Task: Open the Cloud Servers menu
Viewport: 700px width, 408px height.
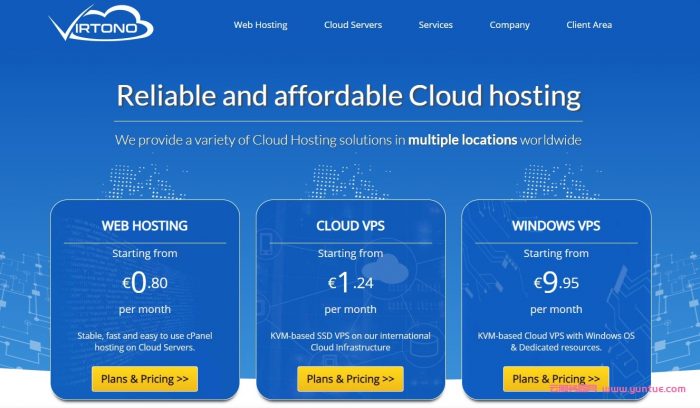Action: pos(353,25)
